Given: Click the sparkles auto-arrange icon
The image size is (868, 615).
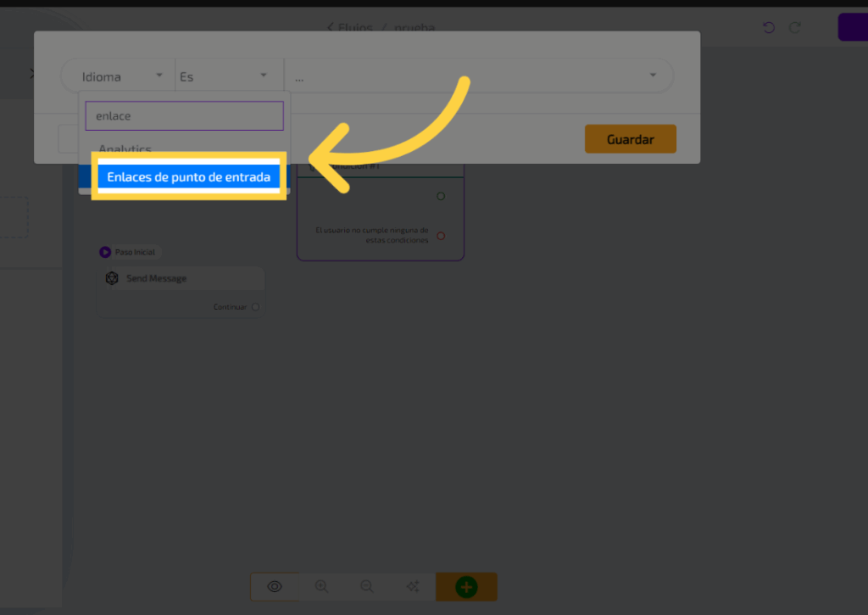Looking at the screenshot, I should (413, 586).
